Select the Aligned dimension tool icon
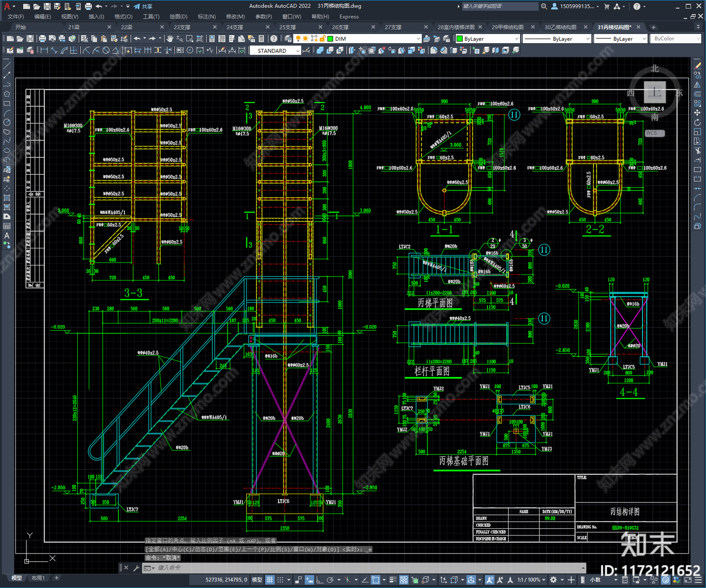This screenshot has width=706, height=588. 54,50
